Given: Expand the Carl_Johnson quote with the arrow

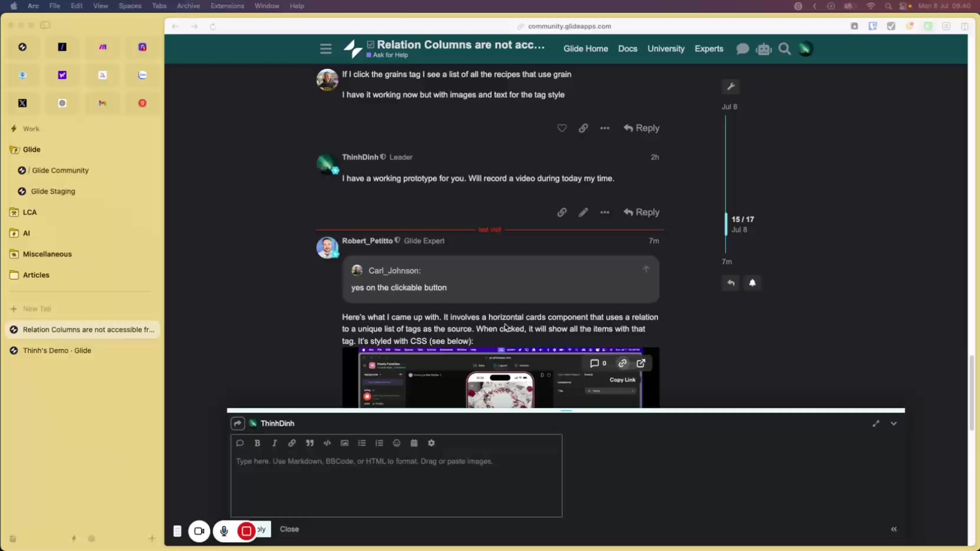Looking at the screenshot, I should point(646,270).
